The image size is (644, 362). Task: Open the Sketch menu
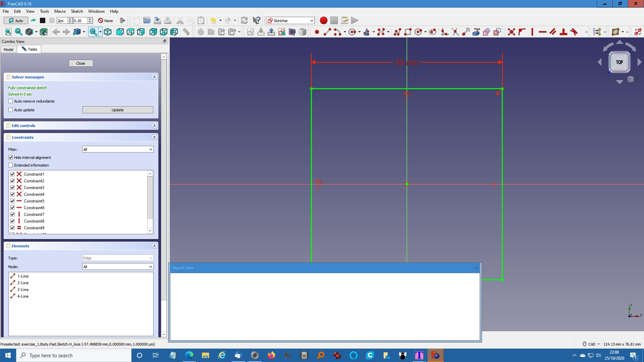pos(76,11)
